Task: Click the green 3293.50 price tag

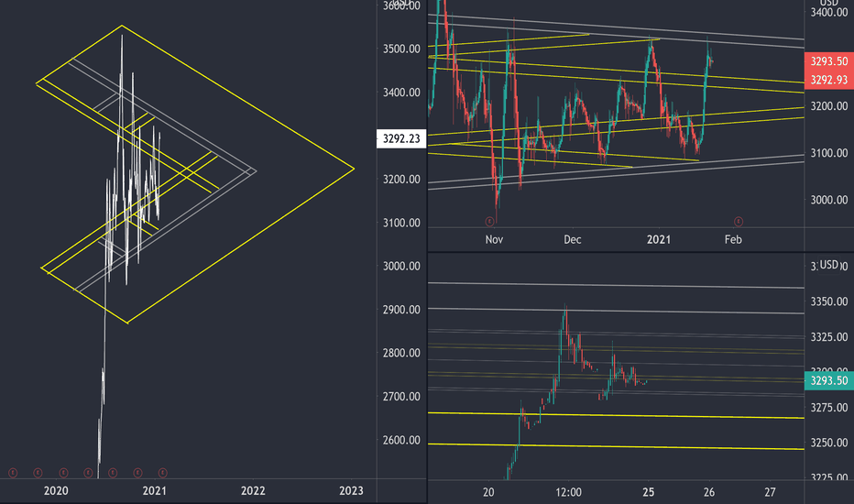Action: [829, 381]
